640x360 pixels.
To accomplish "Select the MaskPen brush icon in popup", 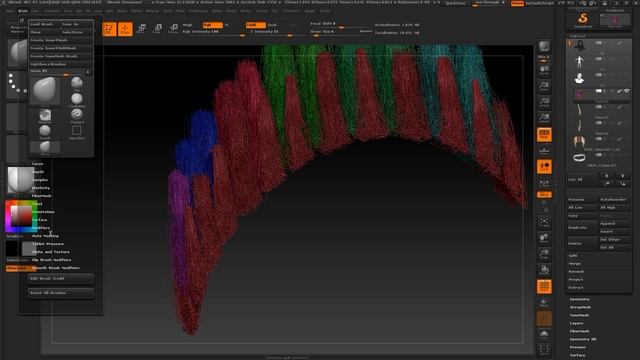I will click(45, 116).
